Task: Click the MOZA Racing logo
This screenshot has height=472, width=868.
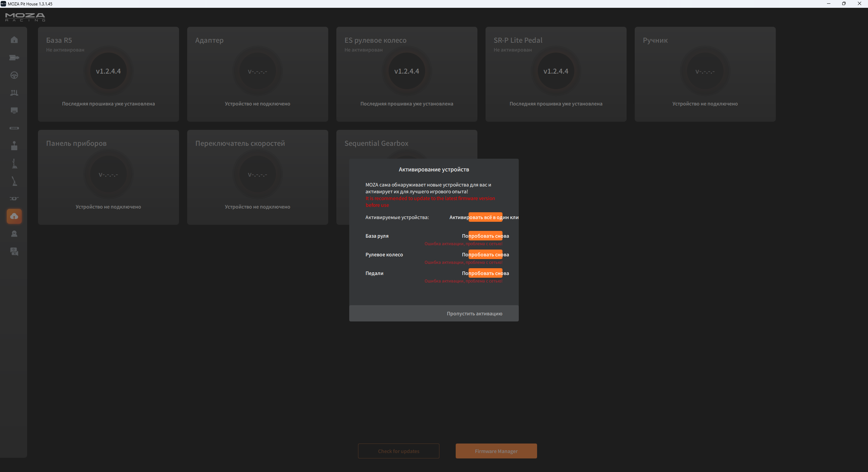Action: (25, 17)
